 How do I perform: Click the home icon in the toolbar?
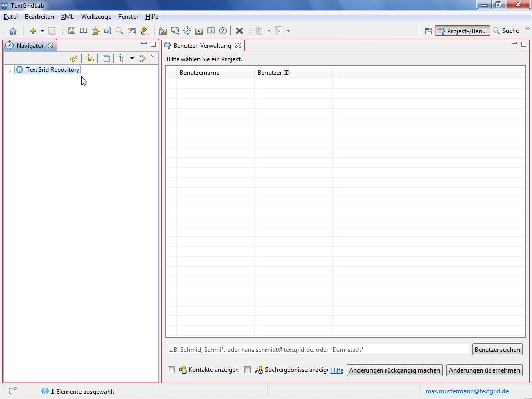13,31
